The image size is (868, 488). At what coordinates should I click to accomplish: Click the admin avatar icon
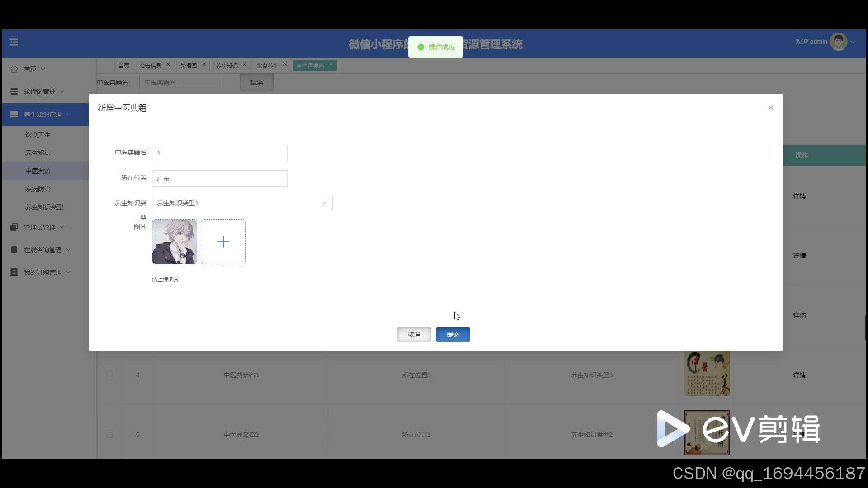pos(838,42)
